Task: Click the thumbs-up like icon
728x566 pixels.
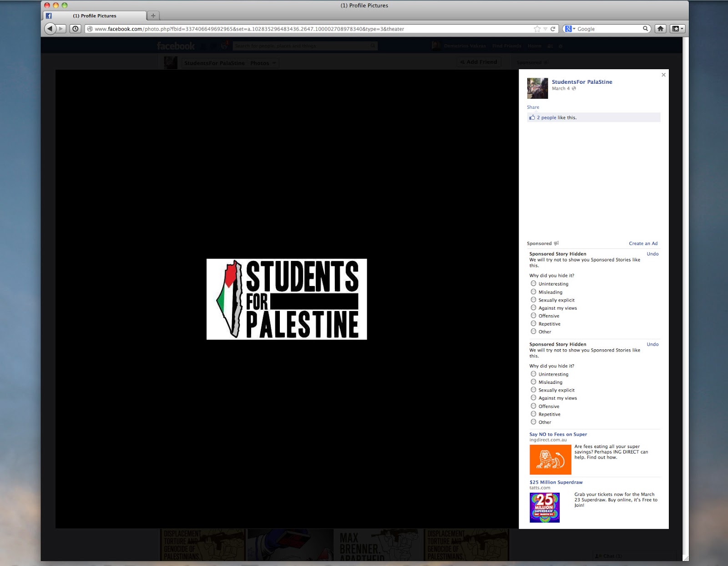Action: coord(532,117)
